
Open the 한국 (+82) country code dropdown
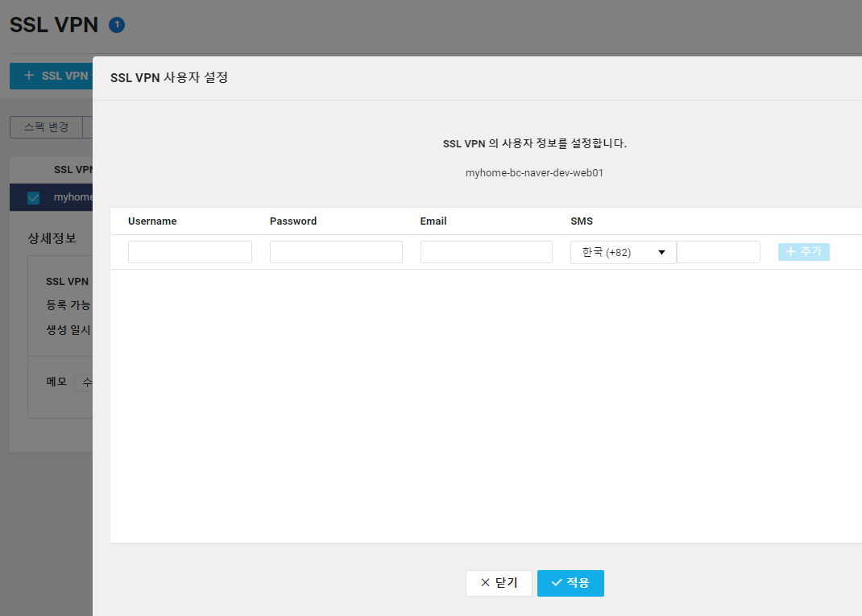click(x=623, y=251)
